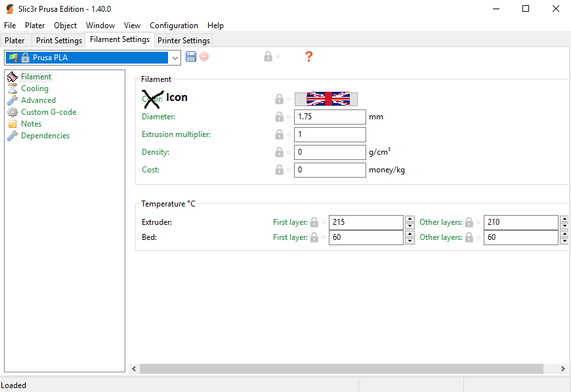Select Advanced in the sidebar
Viewport: 571px width, 392px height.
tap(38, 100)
